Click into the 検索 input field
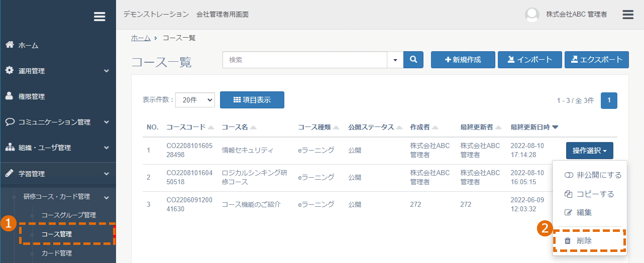Screen dimensions: 644x263 (305, 60)
